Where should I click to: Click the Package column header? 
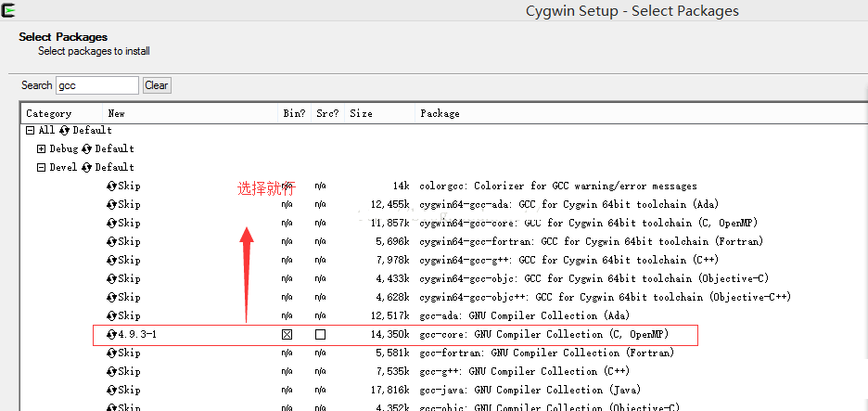[641, 113]
